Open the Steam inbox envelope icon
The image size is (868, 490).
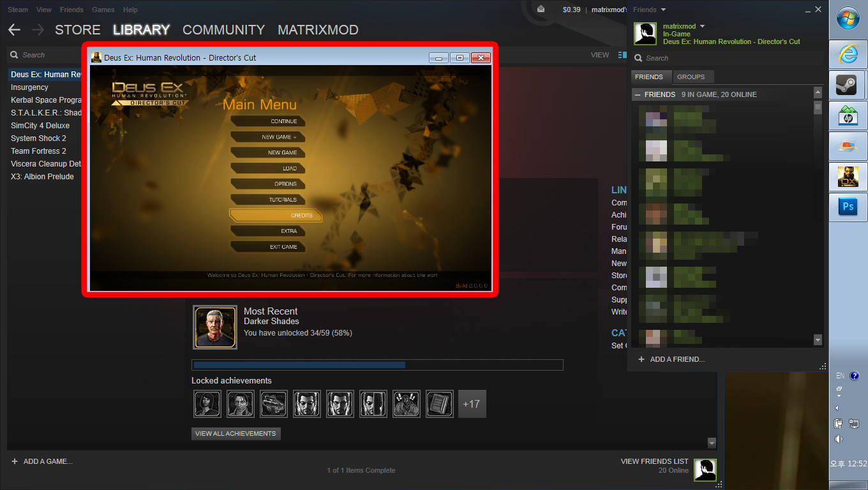(x=541, y=10)
